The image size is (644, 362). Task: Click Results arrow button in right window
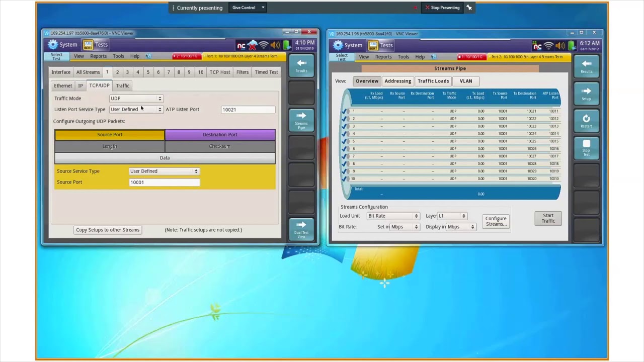coord(586,66)
